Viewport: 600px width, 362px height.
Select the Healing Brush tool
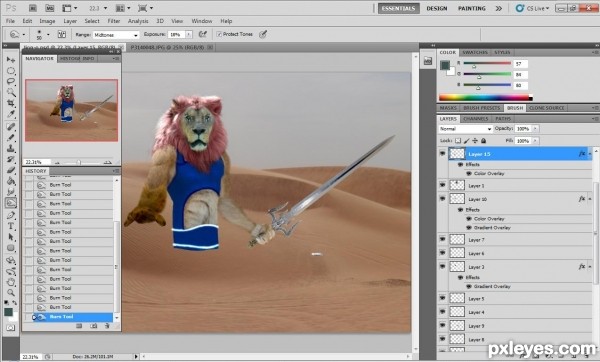pos(11,127)
